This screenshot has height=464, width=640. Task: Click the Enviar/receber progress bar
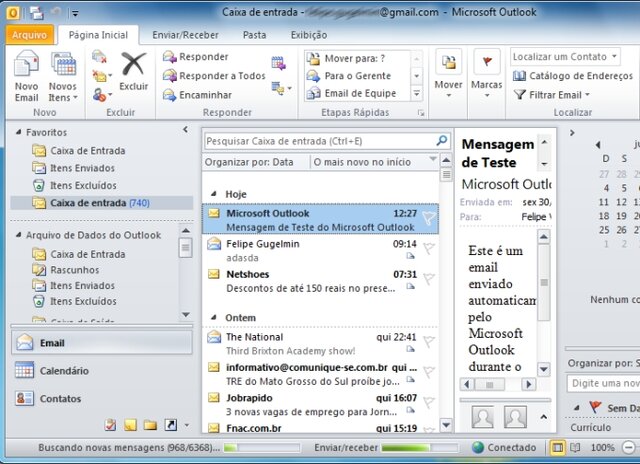click(419, 448)
